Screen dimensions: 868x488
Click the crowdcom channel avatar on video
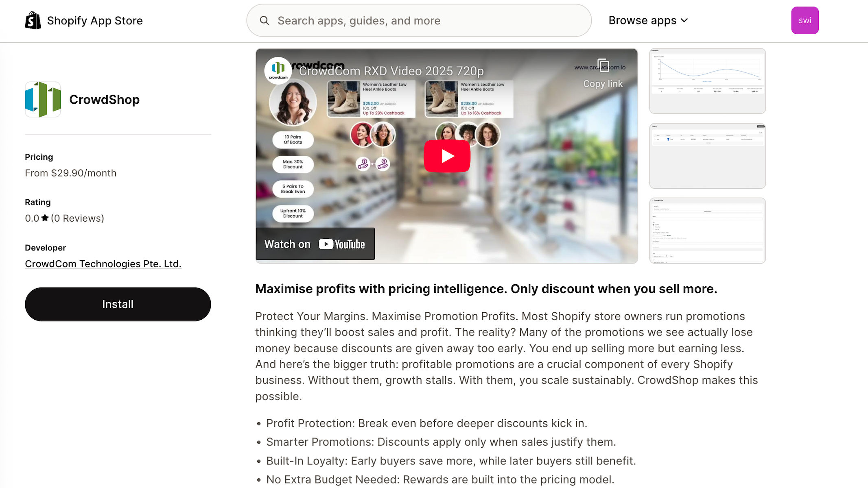(x=278, y=70)
